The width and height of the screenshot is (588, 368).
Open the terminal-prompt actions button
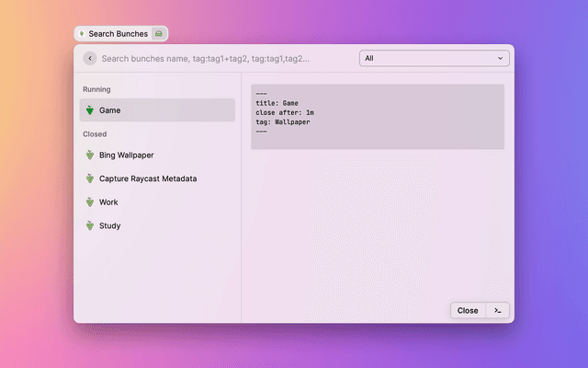click(497, 310)
